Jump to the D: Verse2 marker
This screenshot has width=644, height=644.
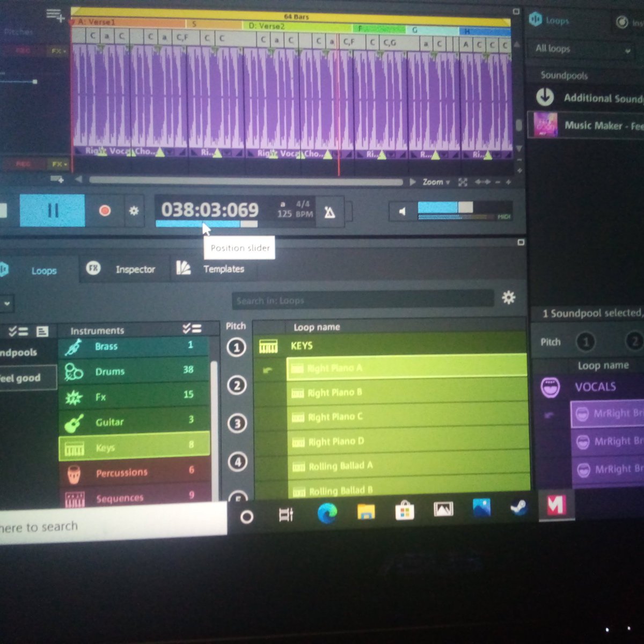[x=298, y=26]
